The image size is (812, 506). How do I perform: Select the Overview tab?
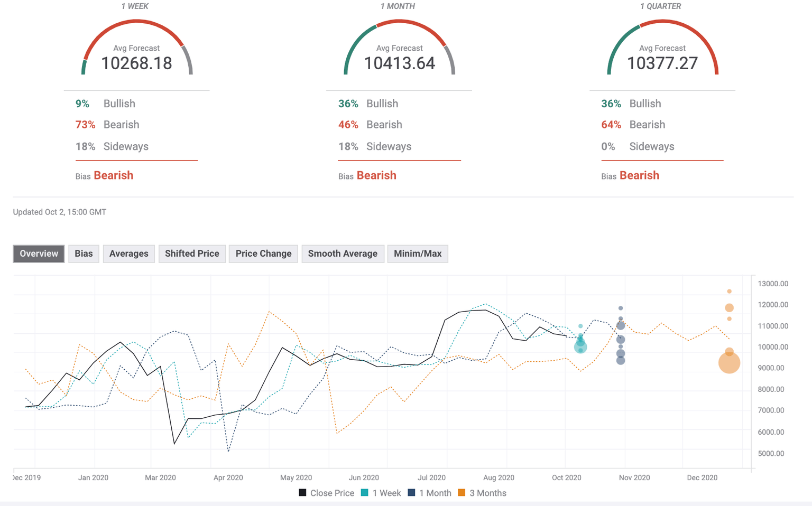coord(39,254)
